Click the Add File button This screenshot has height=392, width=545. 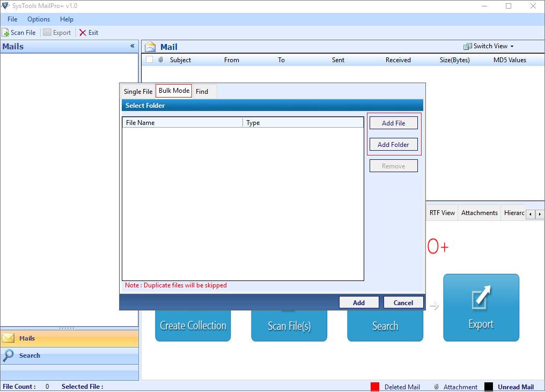pos(393,123)
